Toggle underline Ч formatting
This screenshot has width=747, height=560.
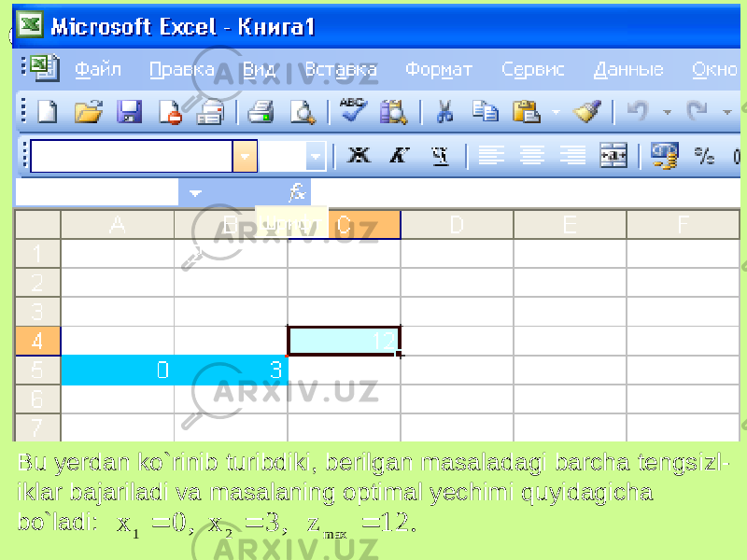441,156
